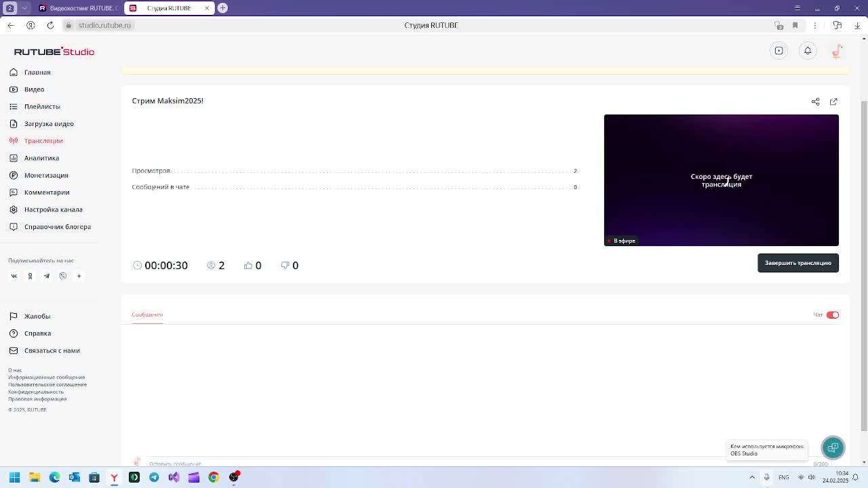
Task: Open Информационные сообщения link
Action: [47, 378]
